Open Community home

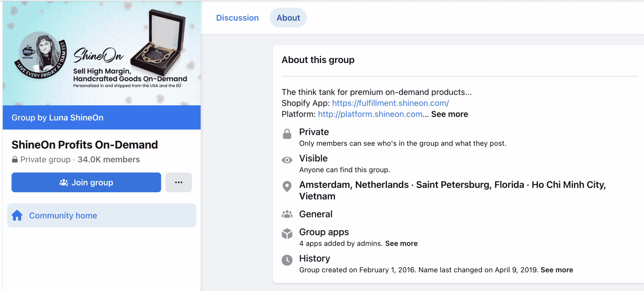(x=102, y=215)
